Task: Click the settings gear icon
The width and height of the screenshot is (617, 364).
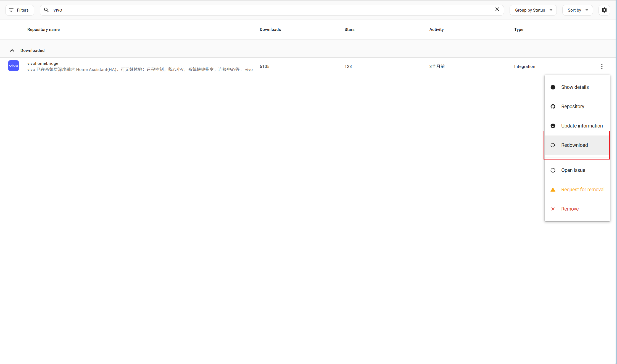Action: 604,10
